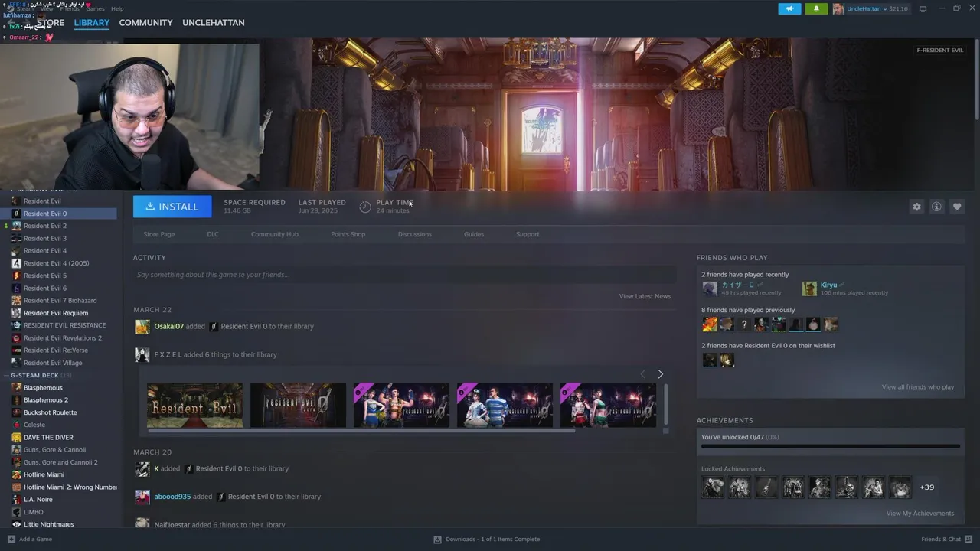The image size is (980, 551).
Task: Open the COMMUNITY tab
Action: 145,23
